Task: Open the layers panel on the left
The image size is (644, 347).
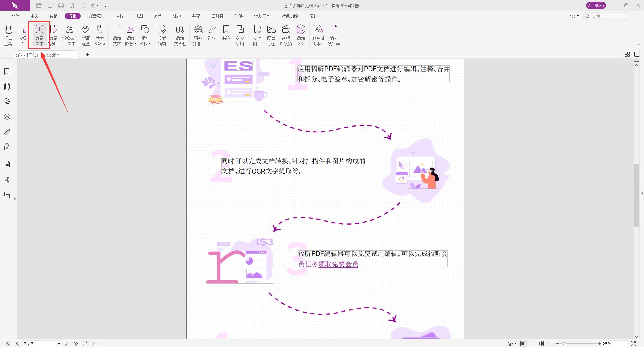Action: click(7, 116)
